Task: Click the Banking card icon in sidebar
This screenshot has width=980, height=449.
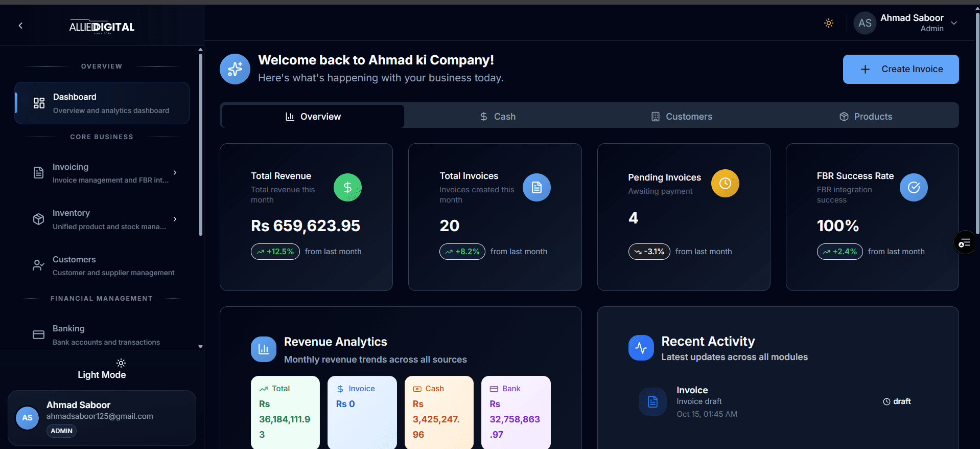Action: click(x=38, y=335)
